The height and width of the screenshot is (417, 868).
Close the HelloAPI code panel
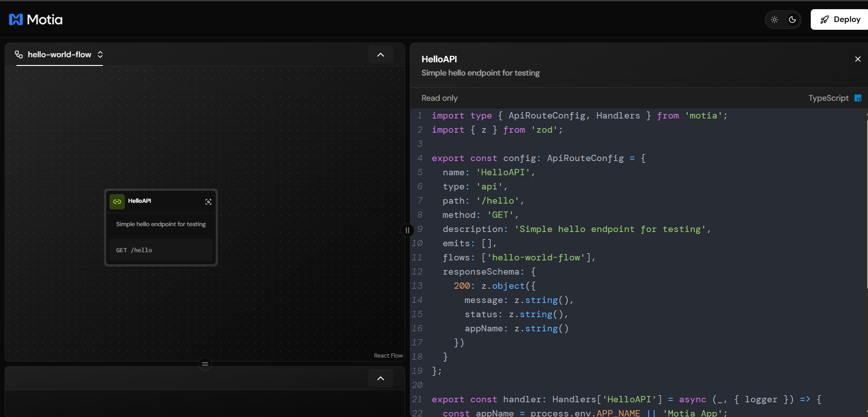(x=857, y=59)
